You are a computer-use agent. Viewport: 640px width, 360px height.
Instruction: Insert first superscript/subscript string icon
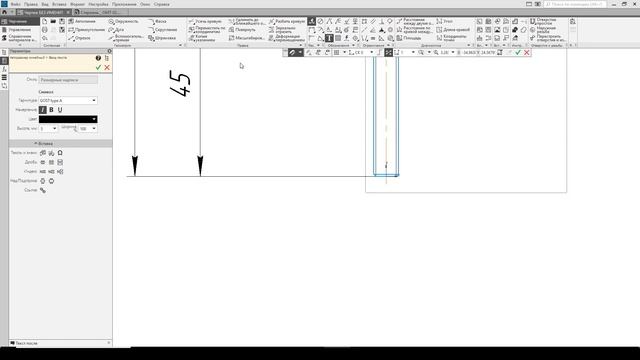(43, 181)
